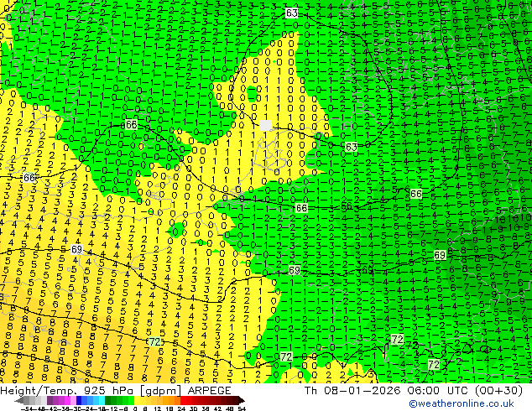The width and height of the screenshot is (532, 411).
Task: Click the dark brown right arrow end of scale
Action: pyautogui.click(x=242, y=400)
